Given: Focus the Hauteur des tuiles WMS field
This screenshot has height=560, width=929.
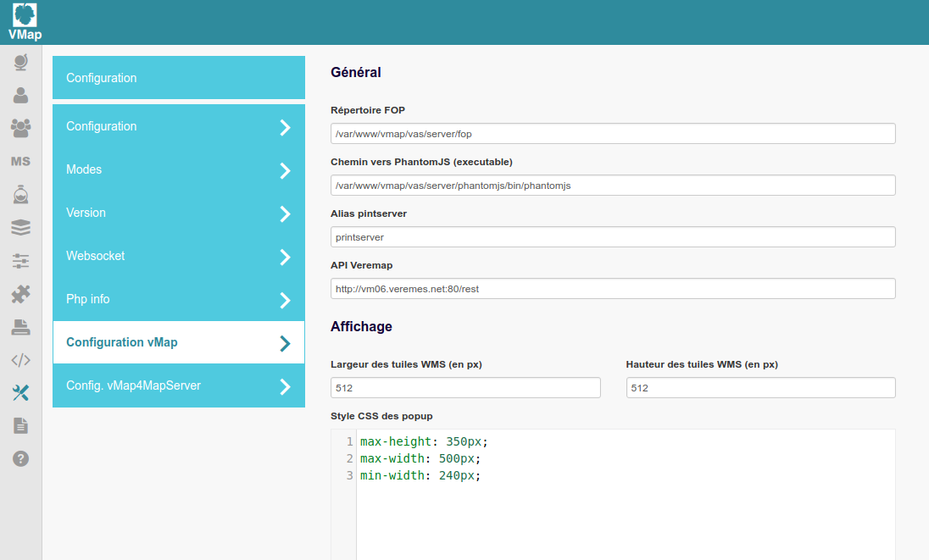Looking at the screenshot, I should tap(760, 388).
